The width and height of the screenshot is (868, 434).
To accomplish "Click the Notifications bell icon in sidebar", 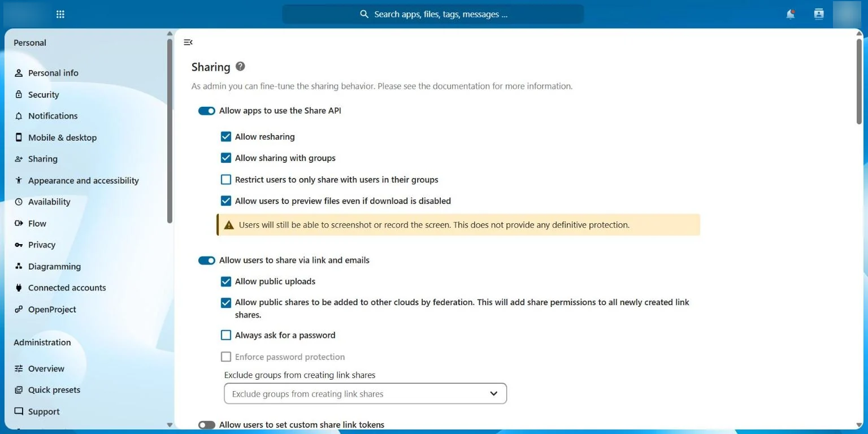I will point(19,116).
